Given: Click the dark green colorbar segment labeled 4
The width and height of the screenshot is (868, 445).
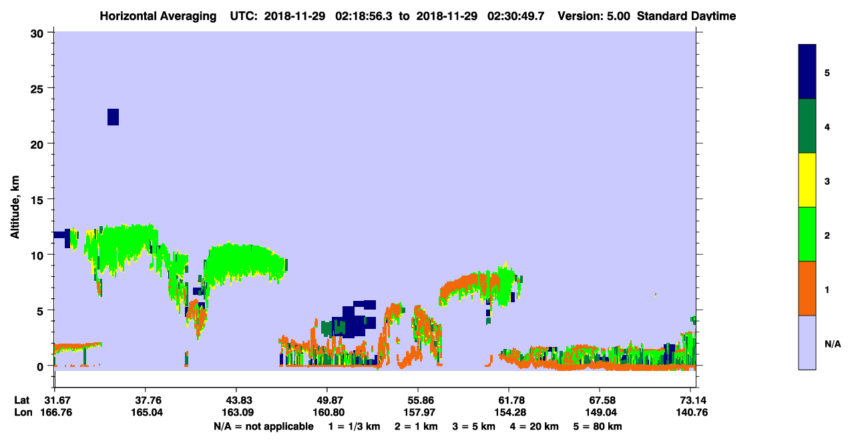Looking at the screenshot, I should (807, 126).
